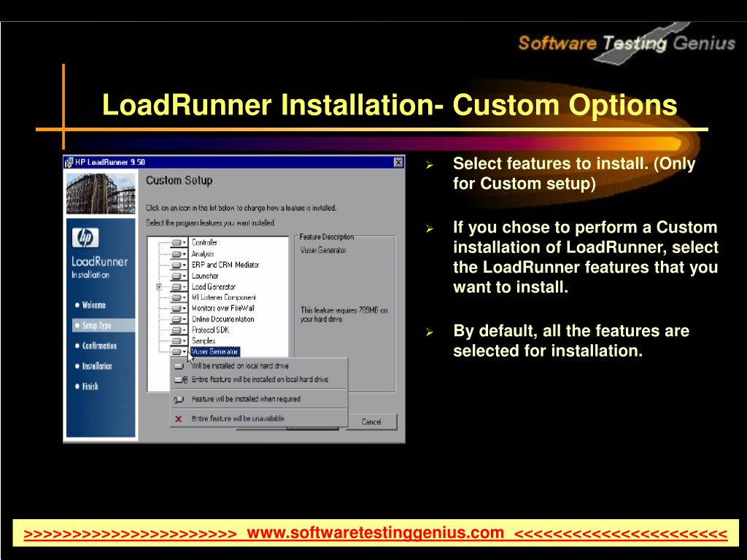Open the Launcher feature install dropdown

click(x=179, y=276)
